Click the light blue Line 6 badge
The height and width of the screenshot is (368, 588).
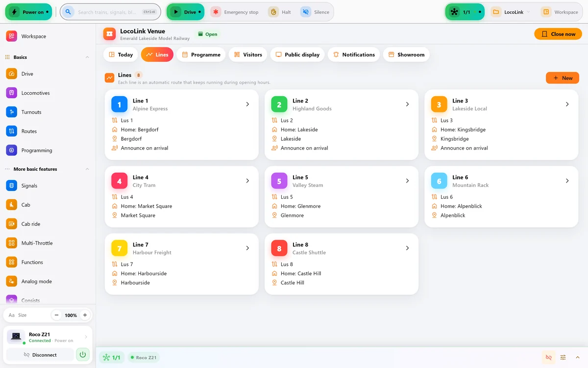pyautogui.click(x=439, y=181)
